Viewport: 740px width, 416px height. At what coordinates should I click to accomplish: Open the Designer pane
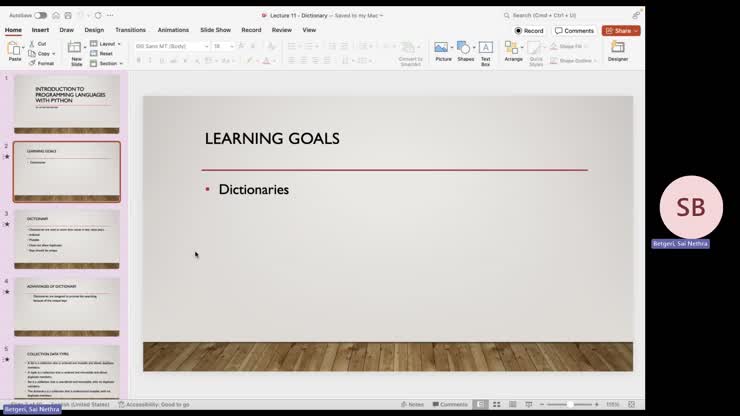618,48
